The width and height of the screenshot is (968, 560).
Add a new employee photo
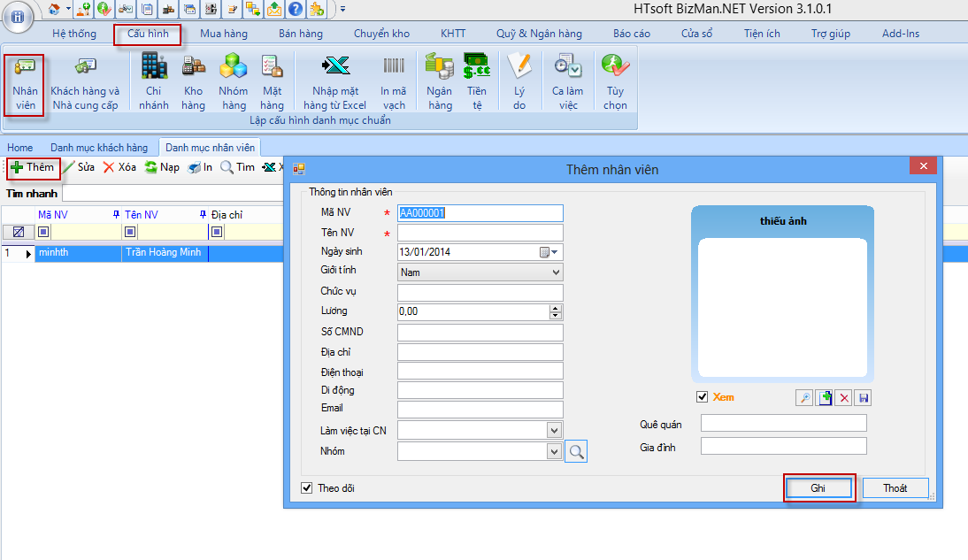[824, 397]
